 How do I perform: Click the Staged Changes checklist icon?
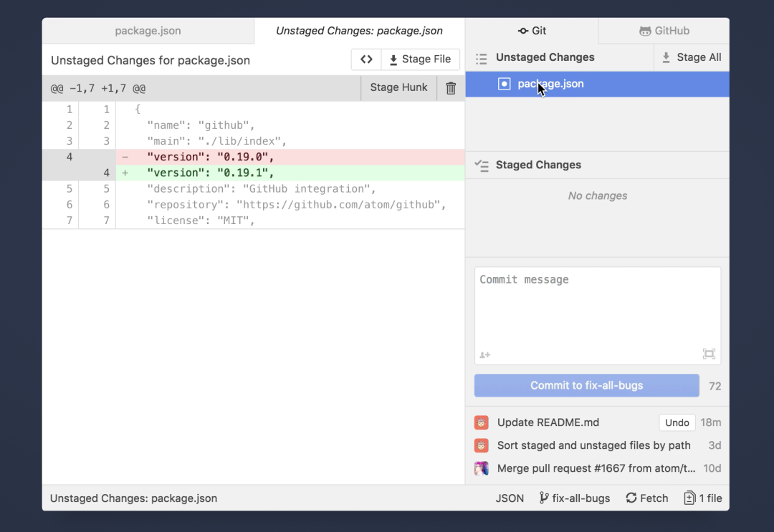(x=482, y=165)
